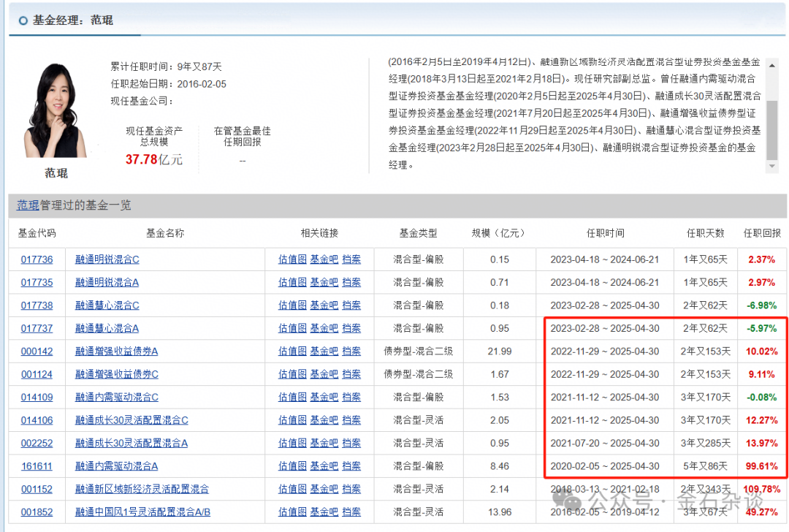Open fund code 161611 link

tap(37, 466)
